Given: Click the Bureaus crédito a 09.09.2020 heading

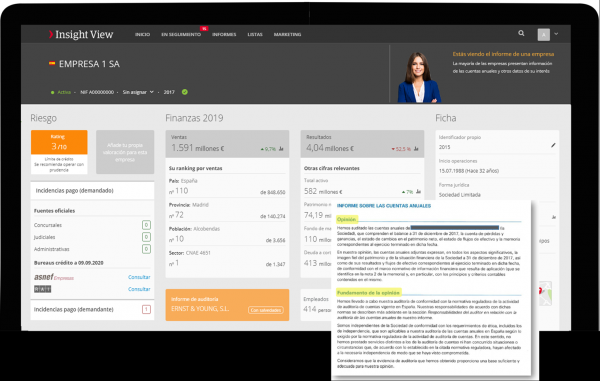Looking at the screenshot, I should coord(68,263).
